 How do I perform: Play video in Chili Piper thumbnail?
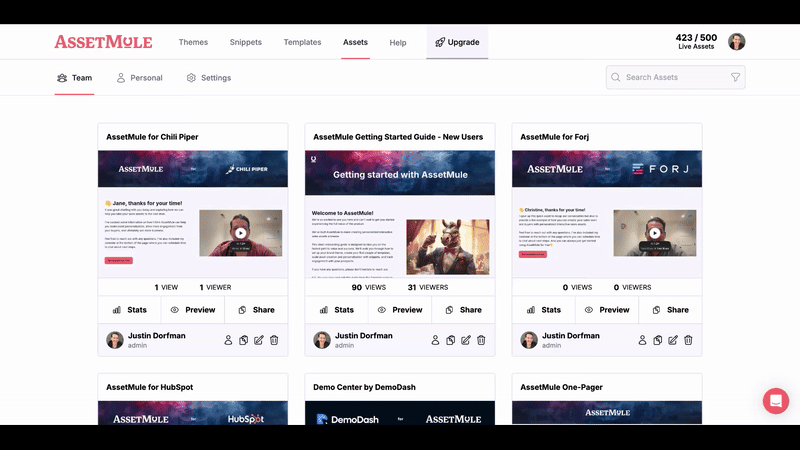[240, 233]
